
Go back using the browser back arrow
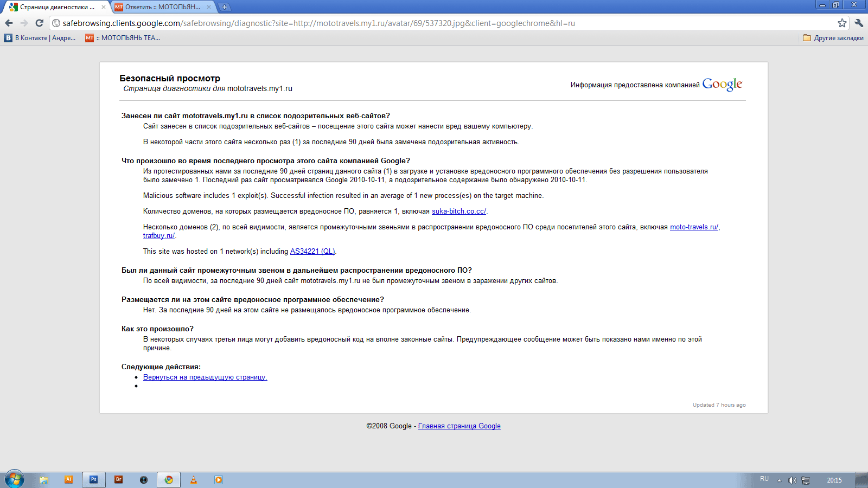click(9, 23)
